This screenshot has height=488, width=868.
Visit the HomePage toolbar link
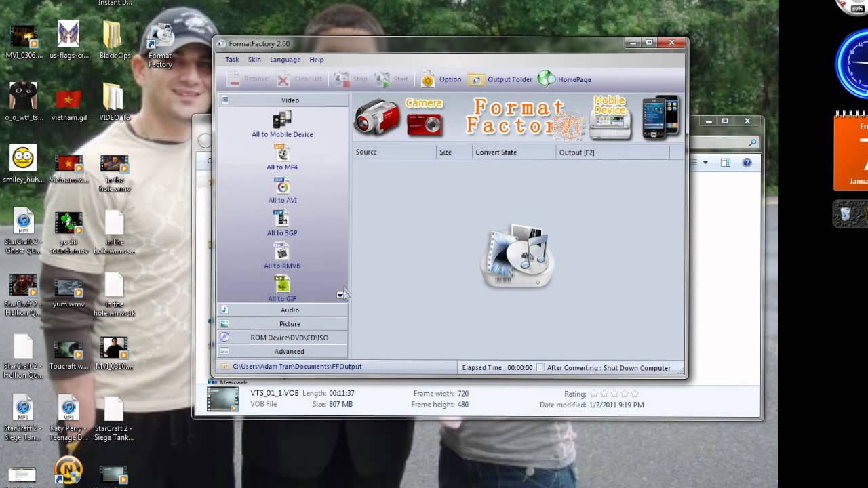[565, 79]
